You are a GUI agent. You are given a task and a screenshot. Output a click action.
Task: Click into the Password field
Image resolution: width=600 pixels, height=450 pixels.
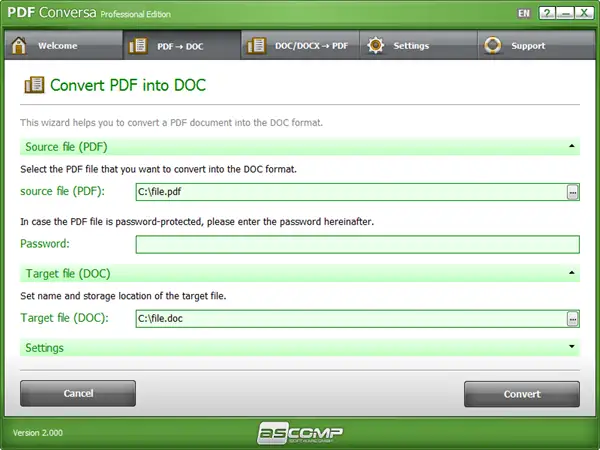pyautogui.click(x=357, y=244)
